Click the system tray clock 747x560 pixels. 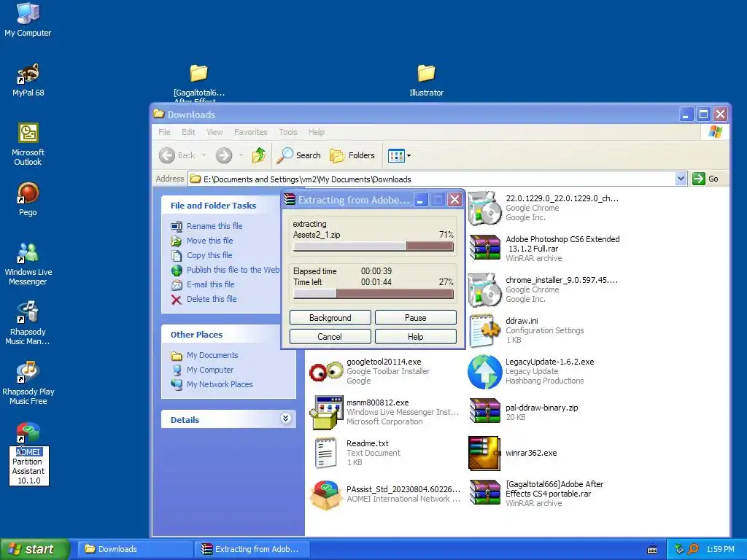720,549
